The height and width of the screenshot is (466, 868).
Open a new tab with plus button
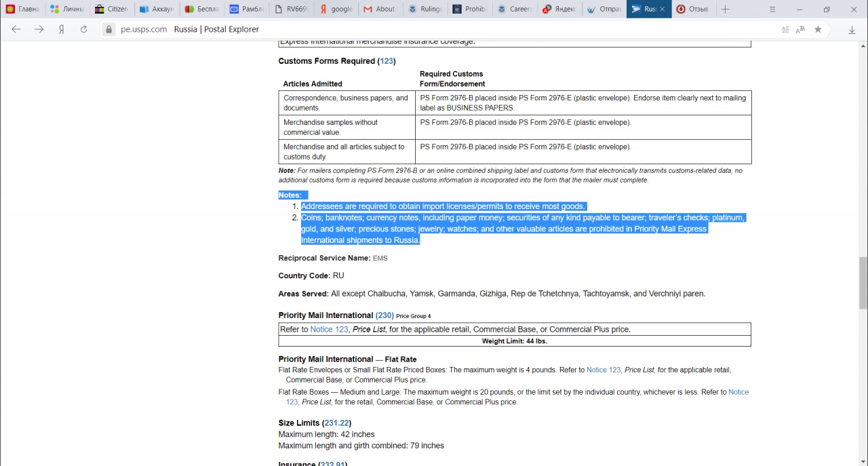[x=725, y=9]
